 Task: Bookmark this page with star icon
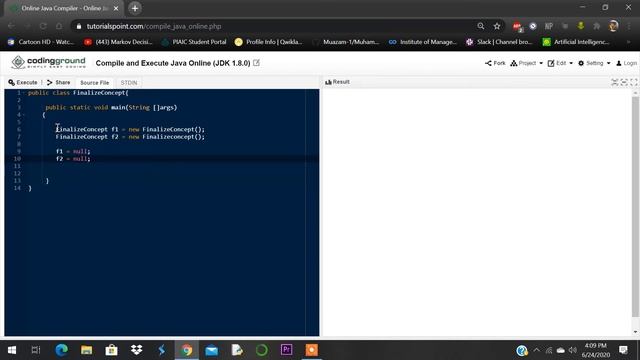[497, 26]
